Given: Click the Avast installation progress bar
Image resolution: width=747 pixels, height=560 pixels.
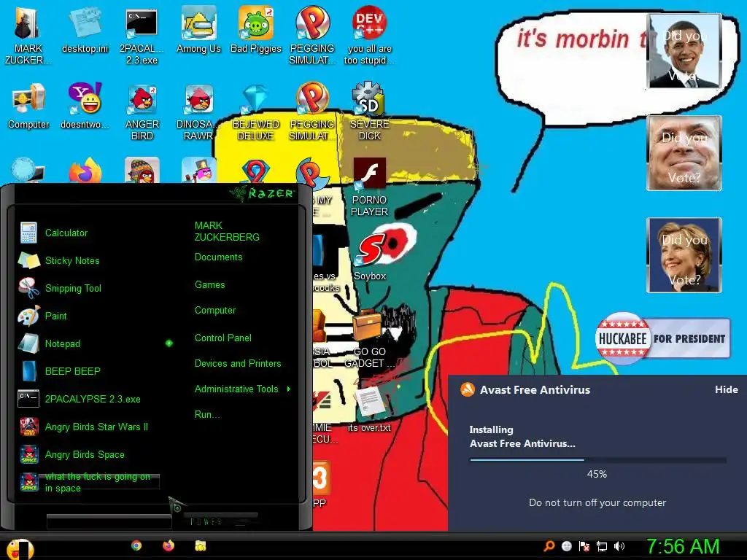Looking at the screenshot, I should pyautogui.click(x=598, y=460).
